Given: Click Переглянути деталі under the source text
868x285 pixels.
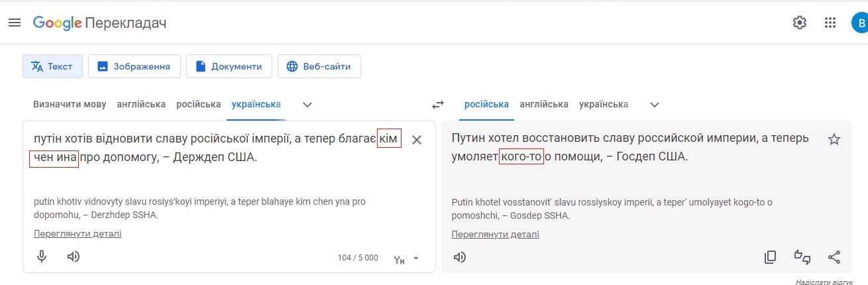Looking at the screenshot, I should pos(78,234).
